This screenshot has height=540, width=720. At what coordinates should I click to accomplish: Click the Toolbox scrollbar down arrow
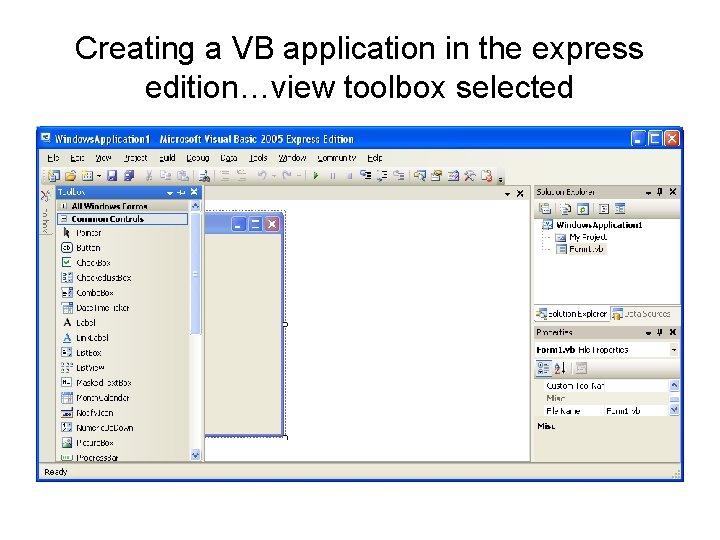[196, 455]
